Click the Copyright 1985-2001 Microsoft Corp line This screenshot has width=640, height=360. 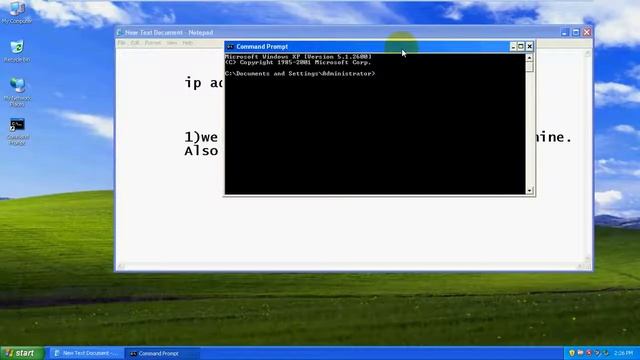(298, 62)
